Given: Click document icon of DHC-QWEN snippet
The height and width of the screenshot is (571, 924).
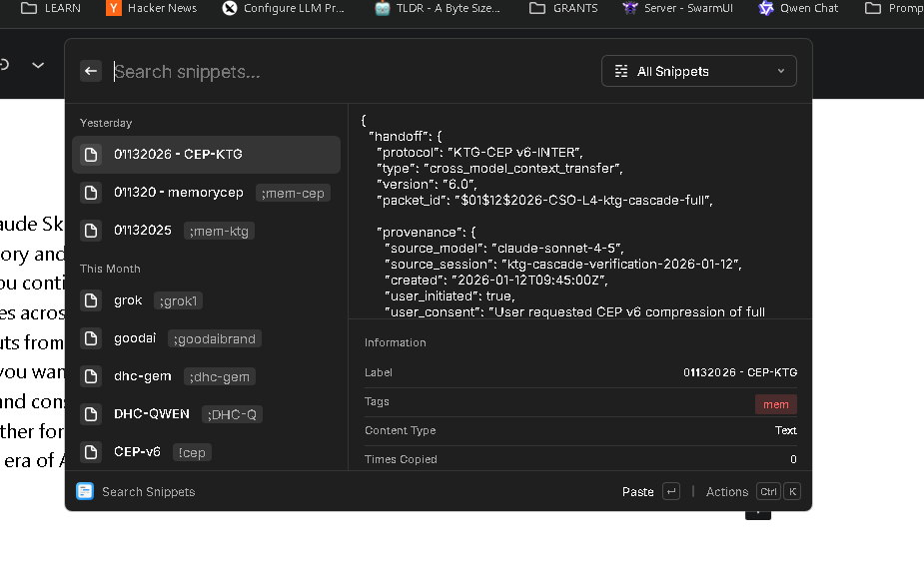Looking at the screenshot, I should [91, 414].
